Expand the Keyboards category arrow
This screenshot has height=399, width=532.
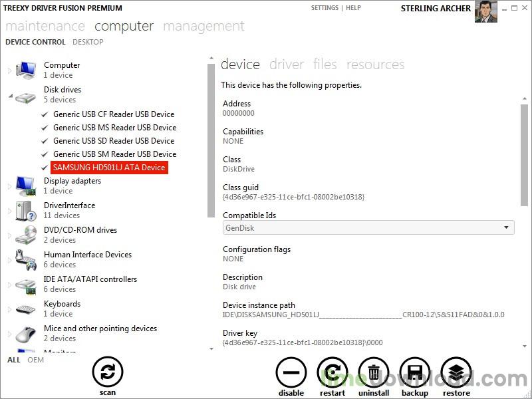coord(9,309)
